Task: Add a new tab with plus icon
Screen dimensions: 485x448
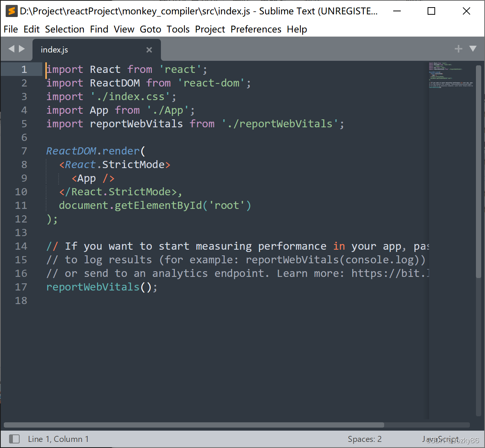Action: click(459, 49)
